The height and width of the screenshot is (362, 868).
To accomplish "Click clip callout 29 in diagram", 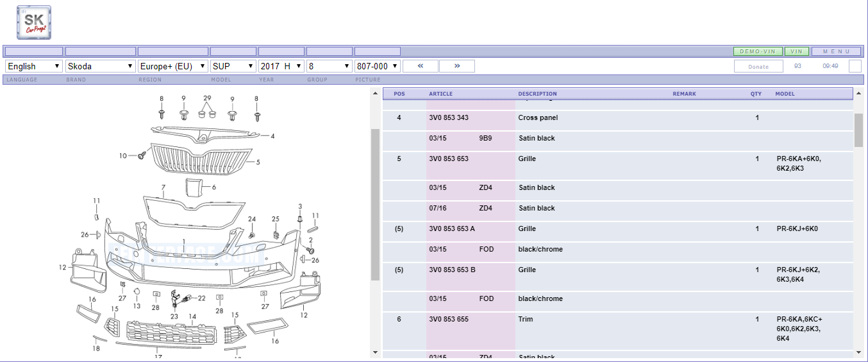I will [x=207, y=98].
